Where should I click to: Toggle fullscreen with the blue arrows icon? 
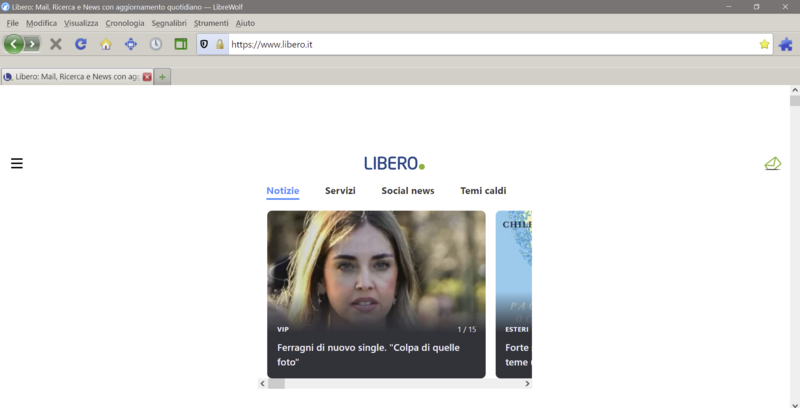click(x=131, y=44)
